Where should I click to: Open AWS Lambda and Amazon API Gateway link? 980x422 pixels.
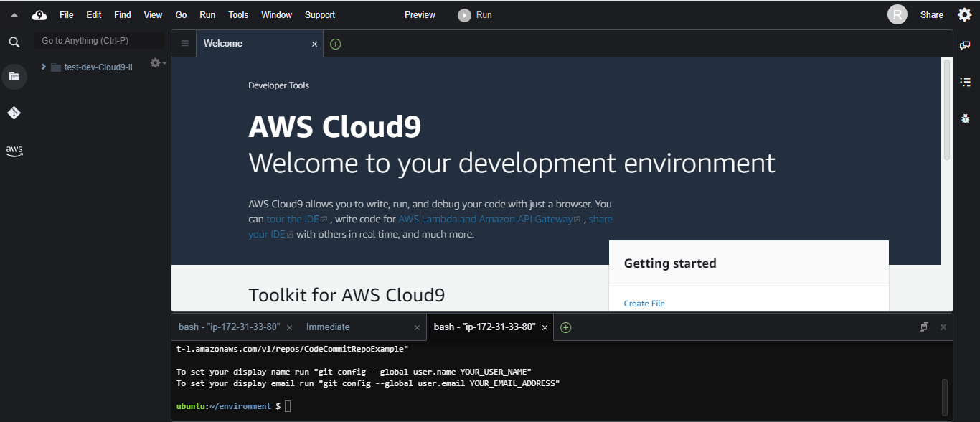click(x=489, y=219)
